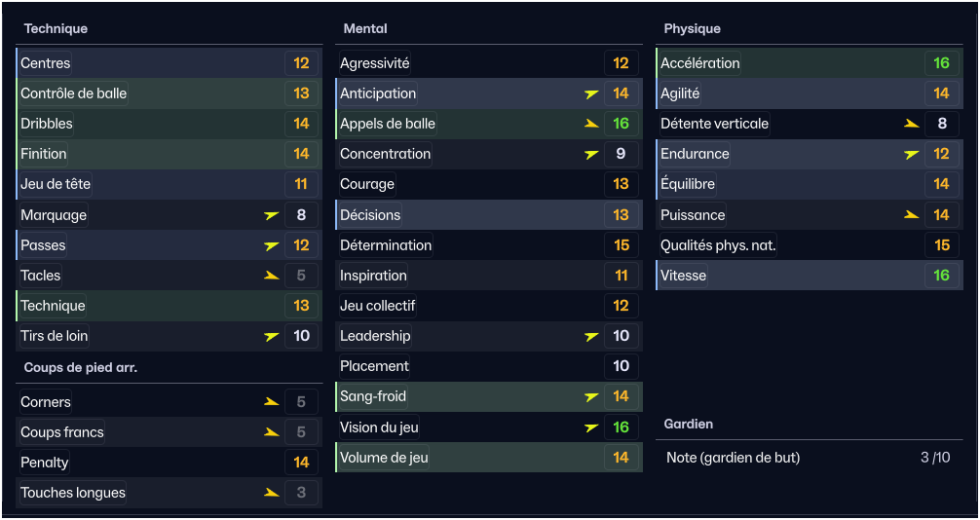This screenshot has width=980, height=520.
Task: Click the arrow icon next to Vision du jeu
Action: coord(591,427)
